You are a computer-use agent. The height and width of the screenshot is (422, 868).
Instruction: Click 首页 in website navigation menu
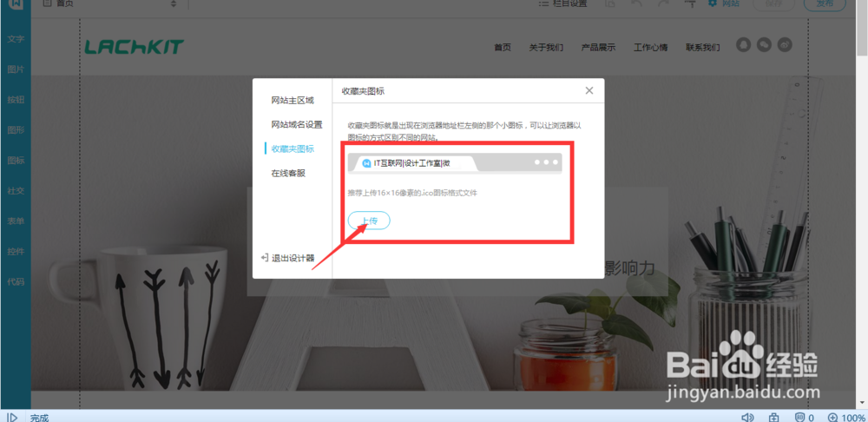(x=502, y=48)
